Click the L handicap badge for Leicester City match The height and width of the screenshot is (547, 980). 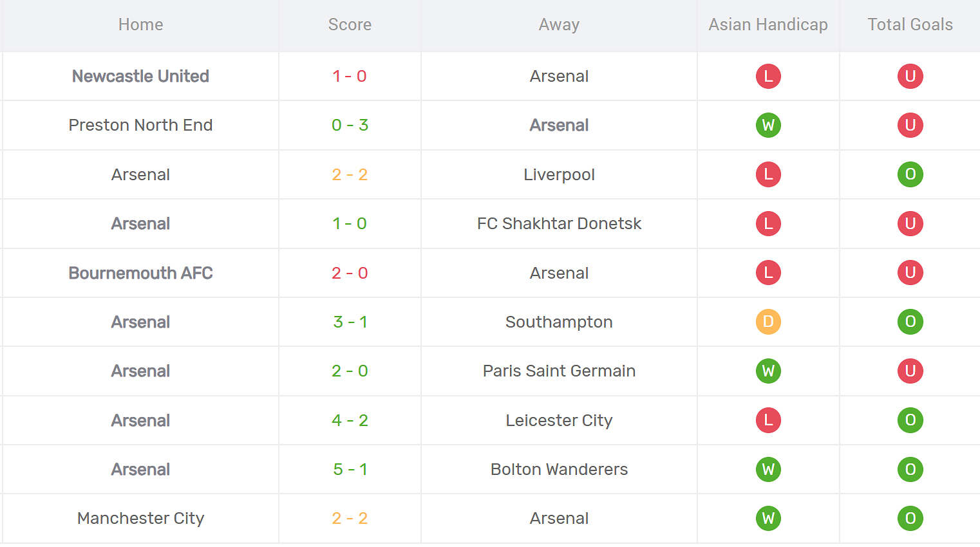(x=768, y=420)
